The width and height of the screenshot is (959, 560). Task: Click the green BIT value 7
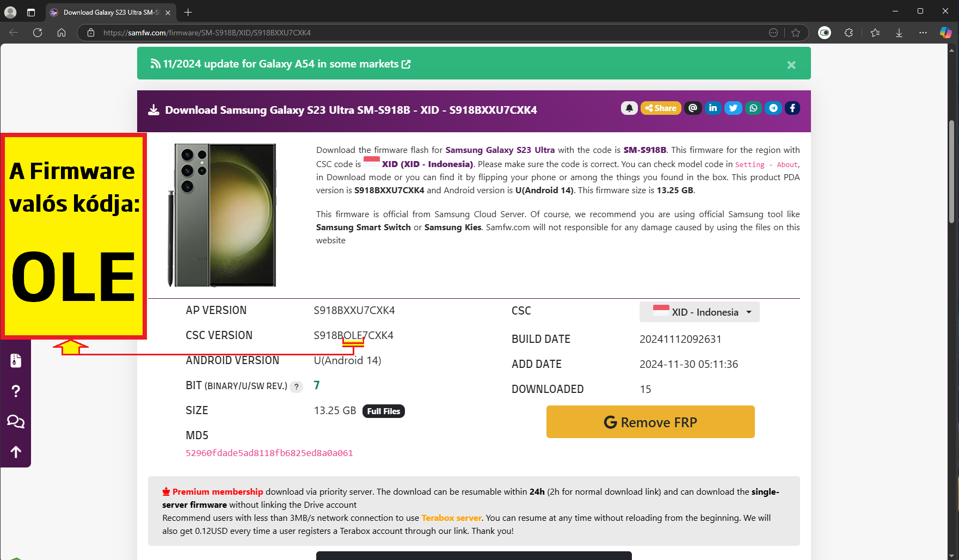coord(317,385)
